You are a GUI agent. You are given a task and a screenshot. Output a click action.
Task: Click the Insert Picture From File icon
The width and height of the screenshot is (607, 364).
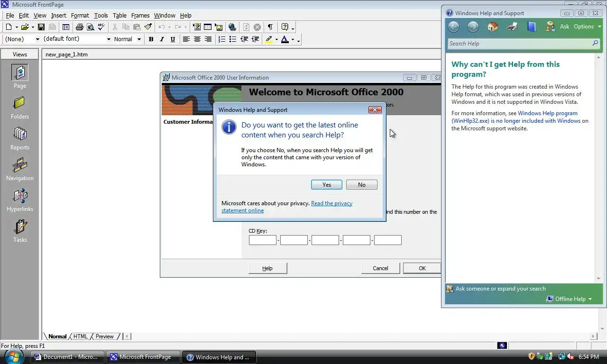219,27
